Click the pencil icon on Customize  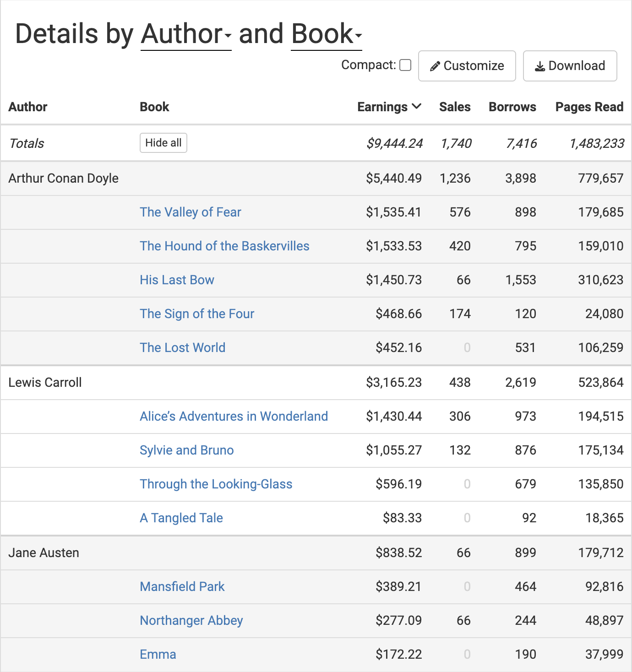point(435,66)
